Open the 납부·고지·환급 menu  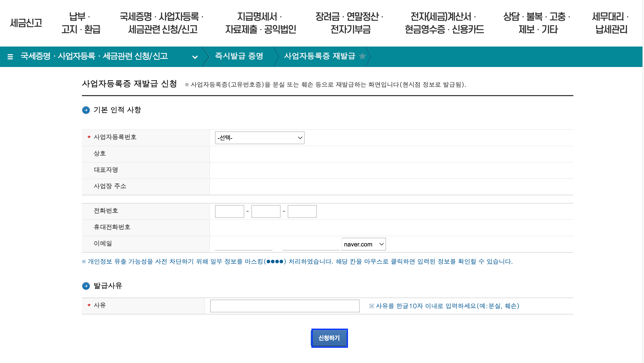[x=81, y=23]
